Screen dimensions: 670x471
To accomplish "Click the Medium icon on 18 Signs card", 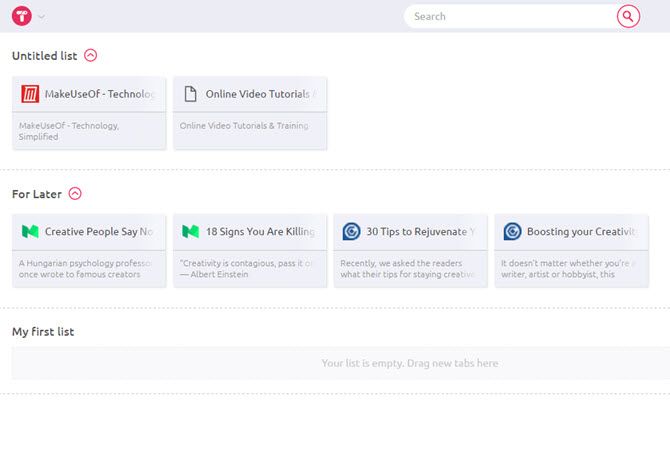I will pos(191,232).
